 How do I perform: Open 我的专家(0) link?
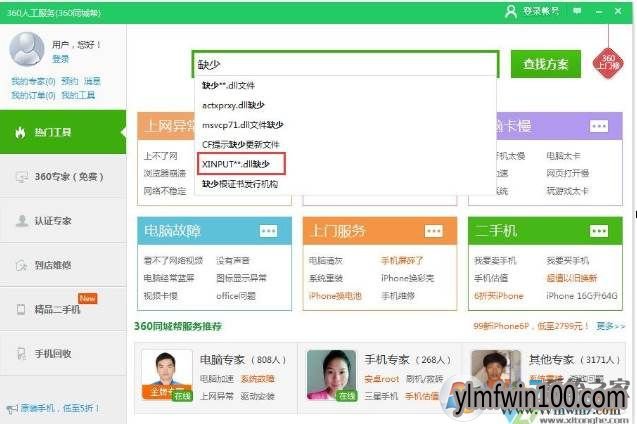(x=33, y=81)
